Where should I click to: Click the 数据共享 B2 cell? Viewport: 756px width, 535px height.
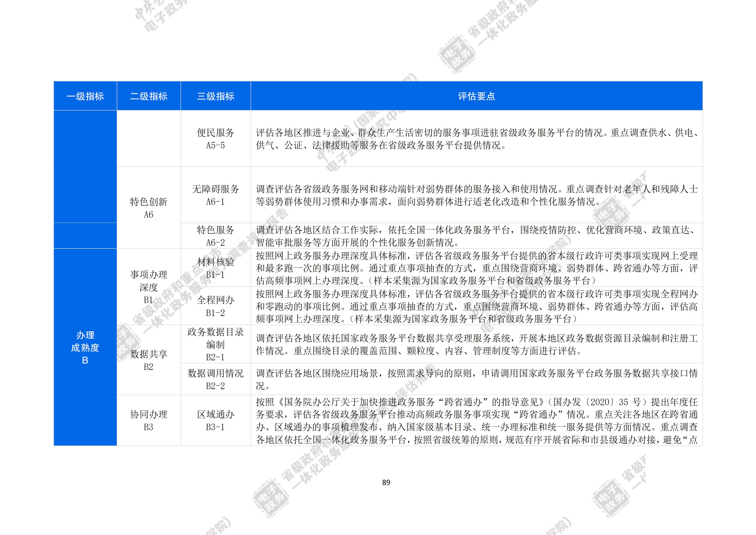(x=148, y=360)
